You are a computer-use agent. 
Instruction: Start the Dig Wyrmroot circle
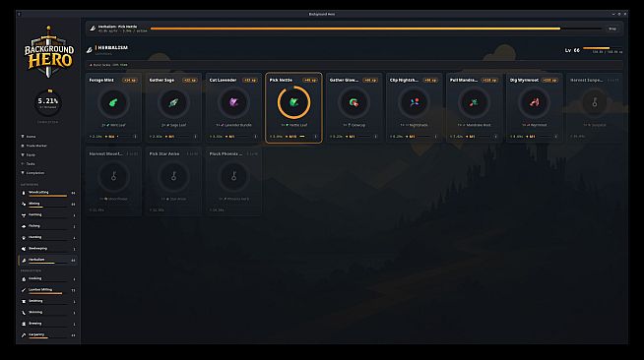point(534,102)
